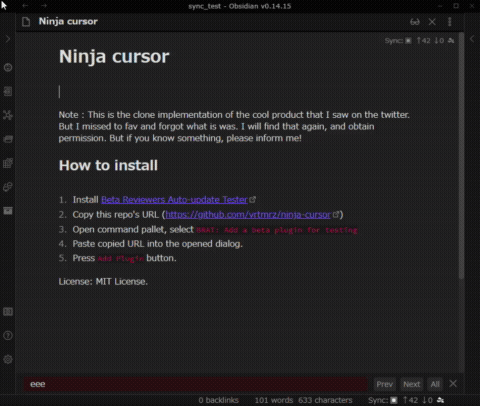Click Paste copied URL into opened dialog line
The width and height of the screenshot is (480, 406).
point(157,244)
